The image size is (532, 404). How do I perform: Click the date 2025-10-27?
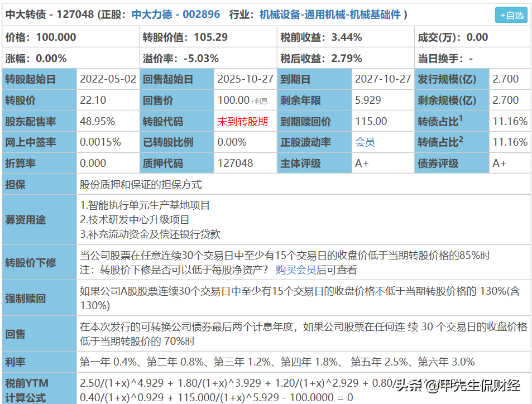[246, 79]
